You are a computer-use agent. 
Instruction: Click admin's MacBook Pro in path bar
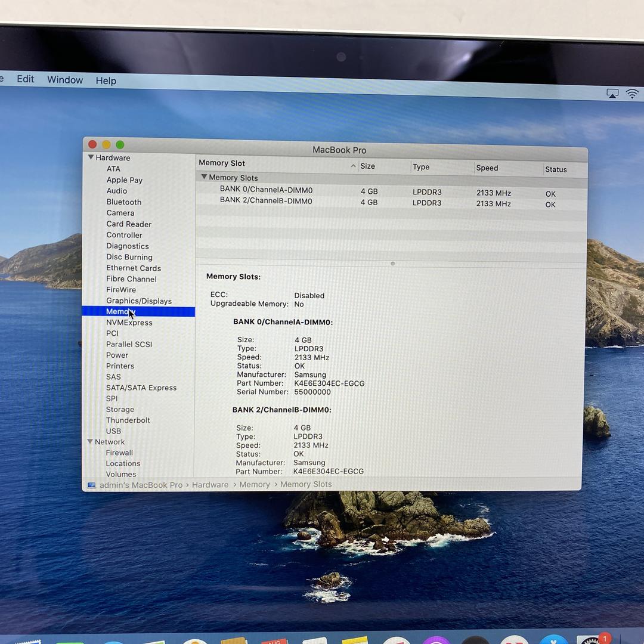[141, 485]
